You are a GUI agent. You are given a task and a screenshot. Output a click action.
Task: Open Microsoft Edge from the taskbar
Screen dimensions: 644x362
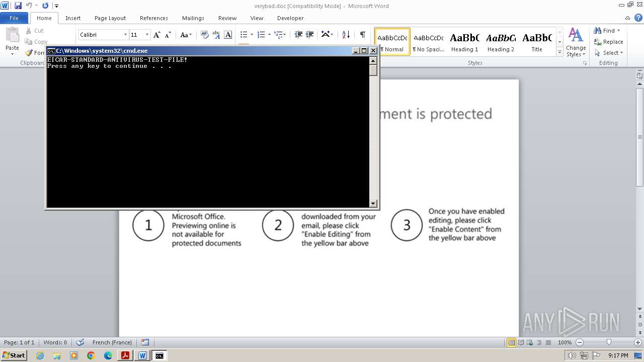[108, 355]
